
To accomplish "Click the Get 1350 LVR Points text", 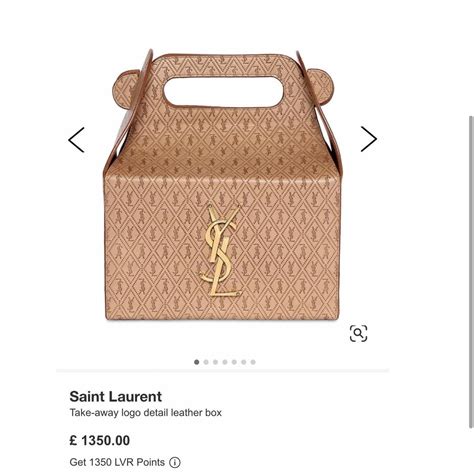I will [x=117, y=463].
